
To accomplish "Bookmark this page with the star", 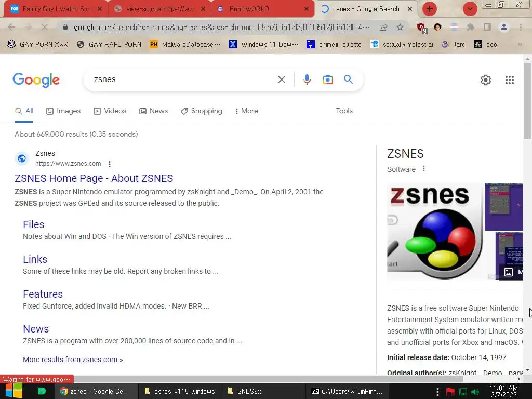I will pyautogui.click(x=400, y=27).
